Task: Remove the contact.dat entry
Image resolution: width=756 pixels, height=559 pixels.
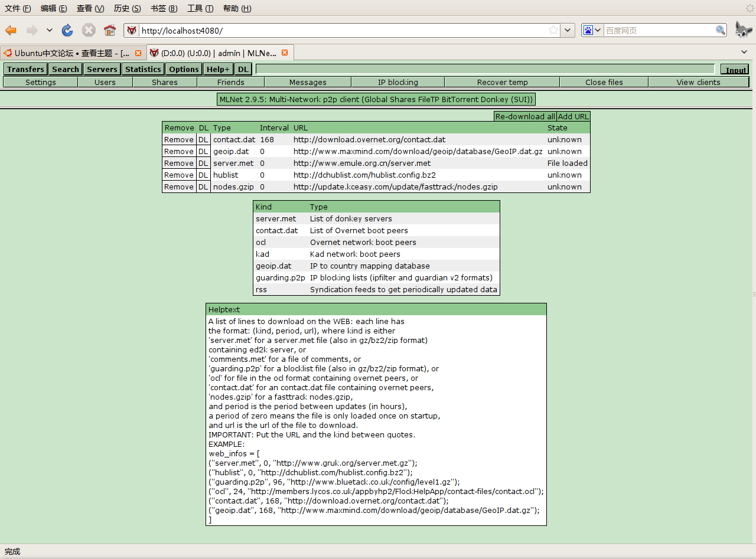Action: (x=179, y=140)
